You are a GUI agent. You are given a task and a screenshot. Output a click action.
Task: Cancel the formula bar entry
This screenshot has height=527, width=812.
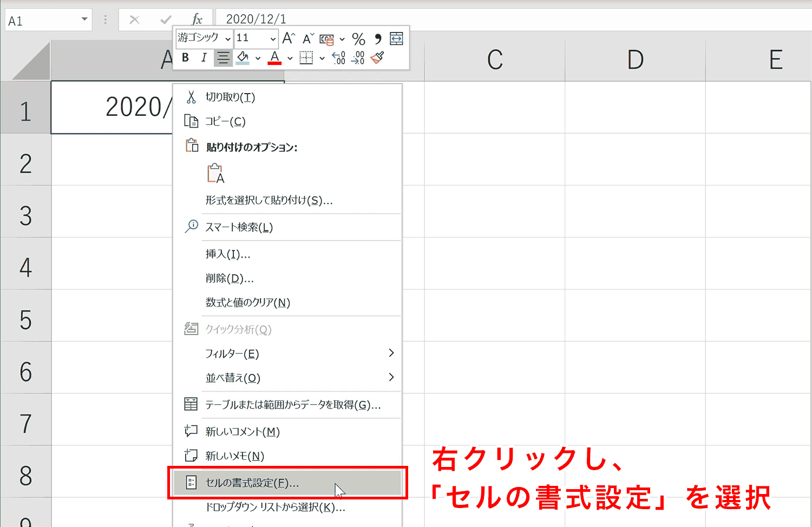coord(135,20)
